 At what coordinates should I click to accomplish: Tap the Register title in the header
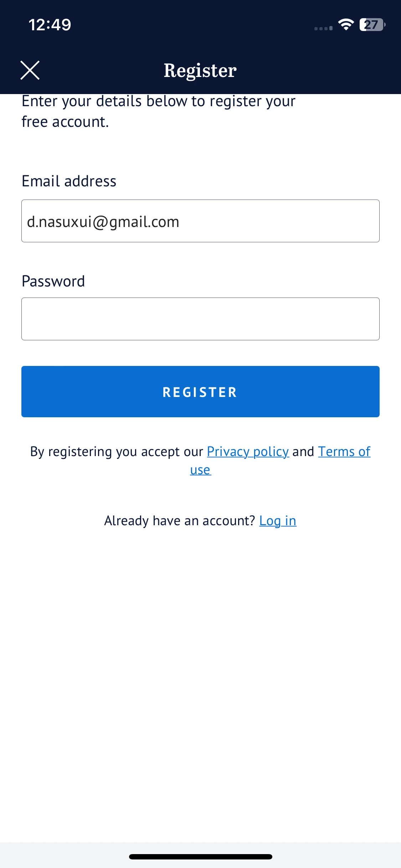click(x=200, y=71)
